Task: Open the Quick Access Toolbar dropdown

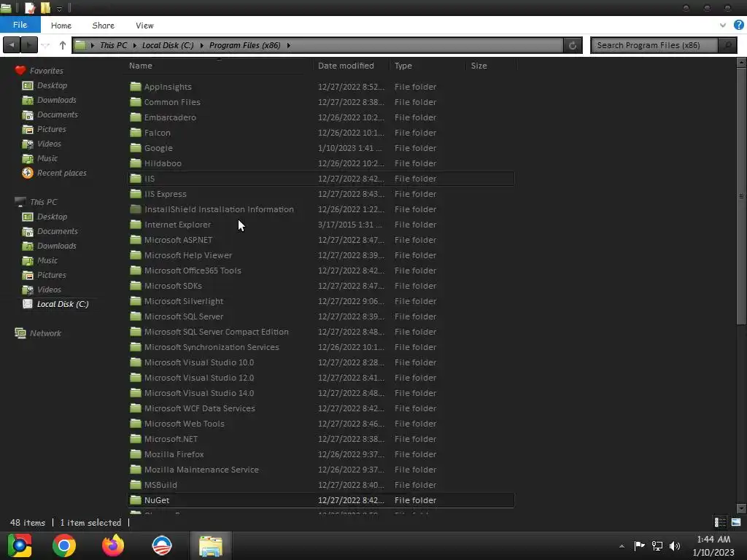Action: [x=59, y=9]
